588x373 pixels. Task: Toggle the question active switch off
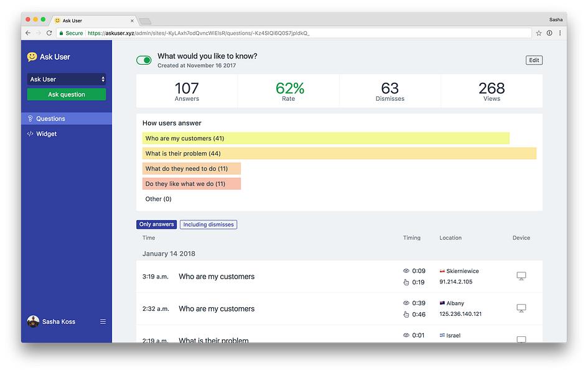pos(144,60)
